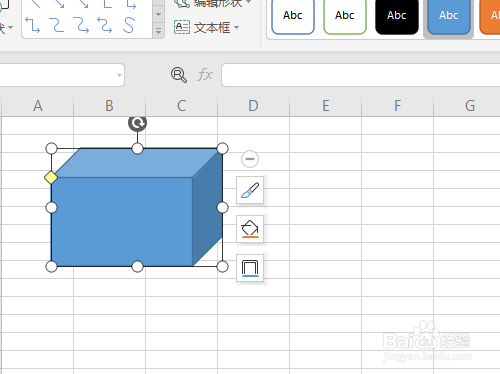500x374 pixels.
Task: Apply the orange filled Abc style
Action: click(x=490, y=16)
